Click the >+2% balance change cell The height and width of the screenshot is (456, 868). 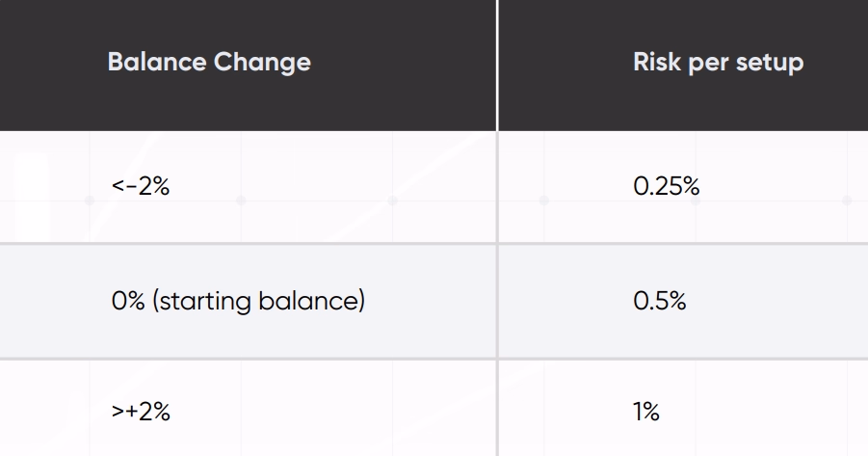141,412
